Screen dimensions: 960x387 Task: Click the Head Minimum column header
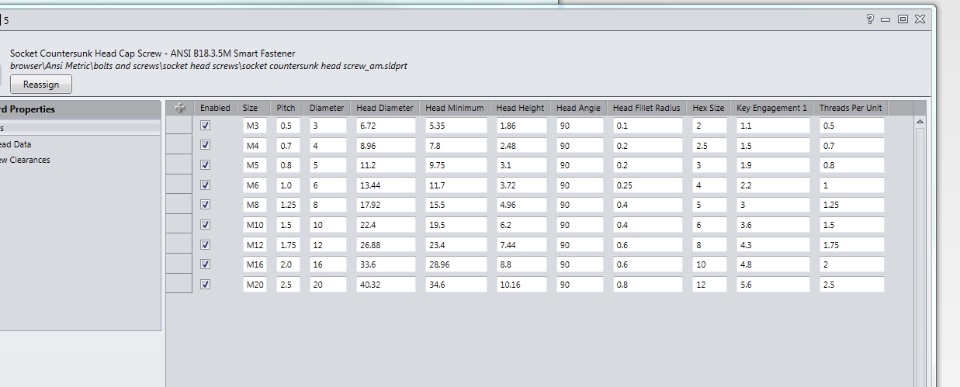455,108
